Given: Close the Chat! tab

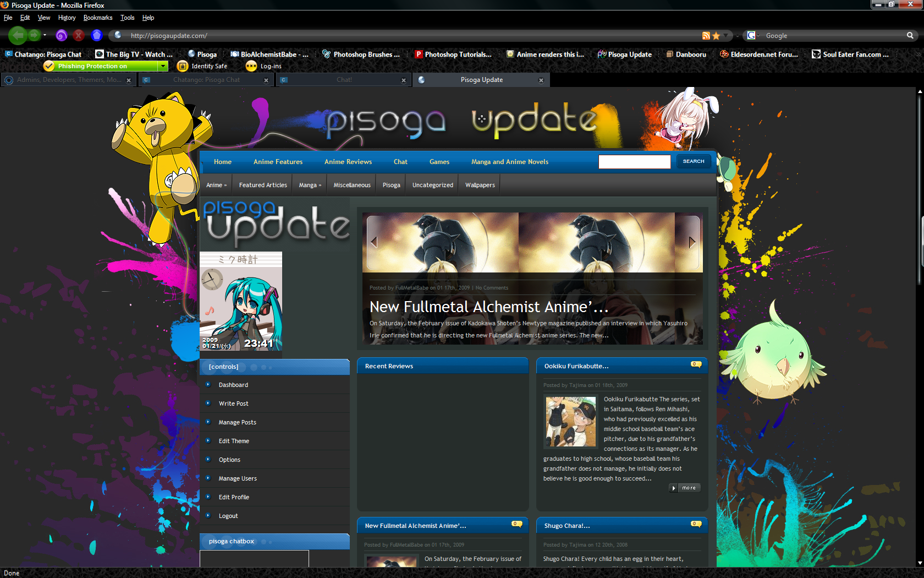Looking at the screenshot, I should pyautogui.click(x=404, y=80).
